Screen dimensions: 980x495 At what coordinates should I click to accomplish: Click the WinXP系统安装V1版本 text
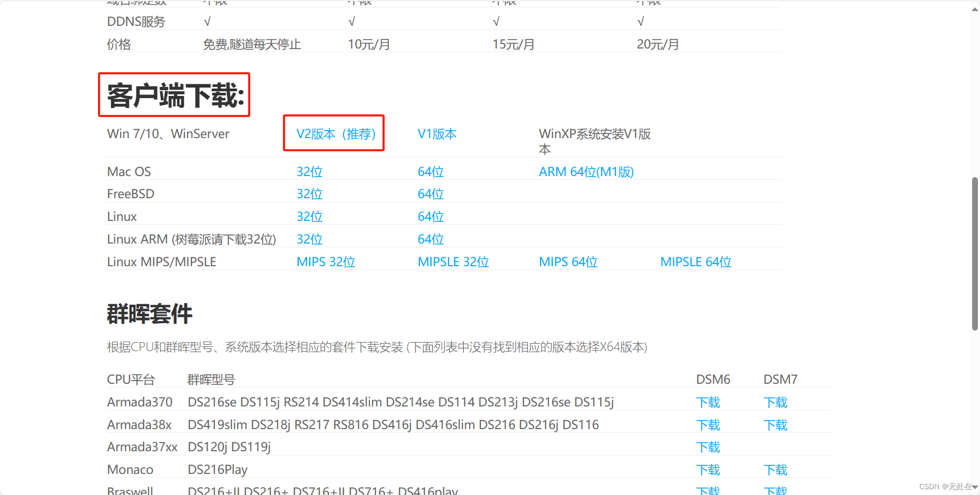[594, 141]
